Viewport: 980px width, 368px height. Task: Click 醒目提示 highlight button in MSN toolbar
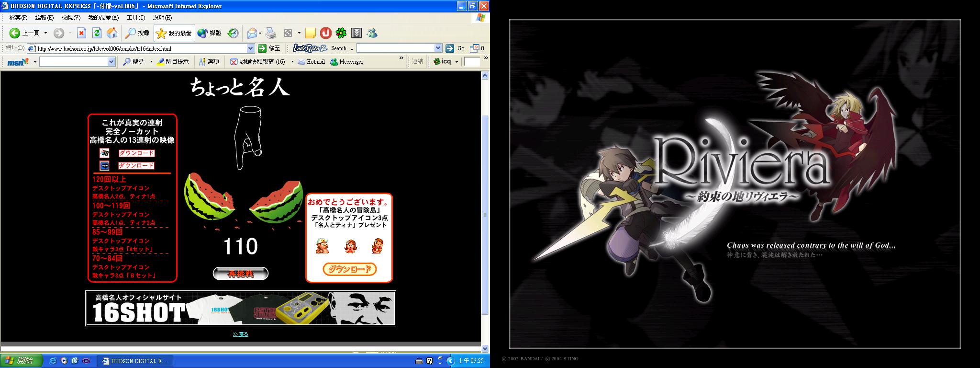pos(173,61)
